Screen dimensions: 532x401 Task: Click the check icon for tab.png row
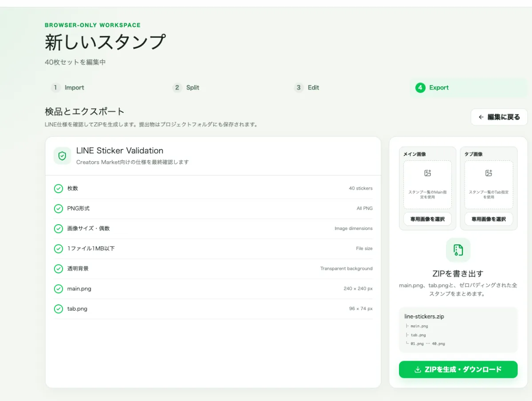pyautogui.click(x=59, y=309)
